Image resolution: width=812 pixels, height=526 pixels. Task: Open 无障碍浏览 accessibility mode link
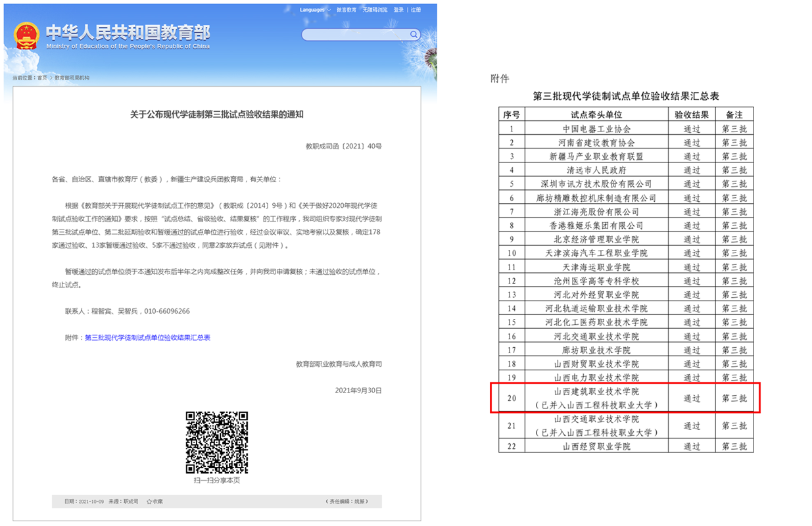(x=375, y=10)
